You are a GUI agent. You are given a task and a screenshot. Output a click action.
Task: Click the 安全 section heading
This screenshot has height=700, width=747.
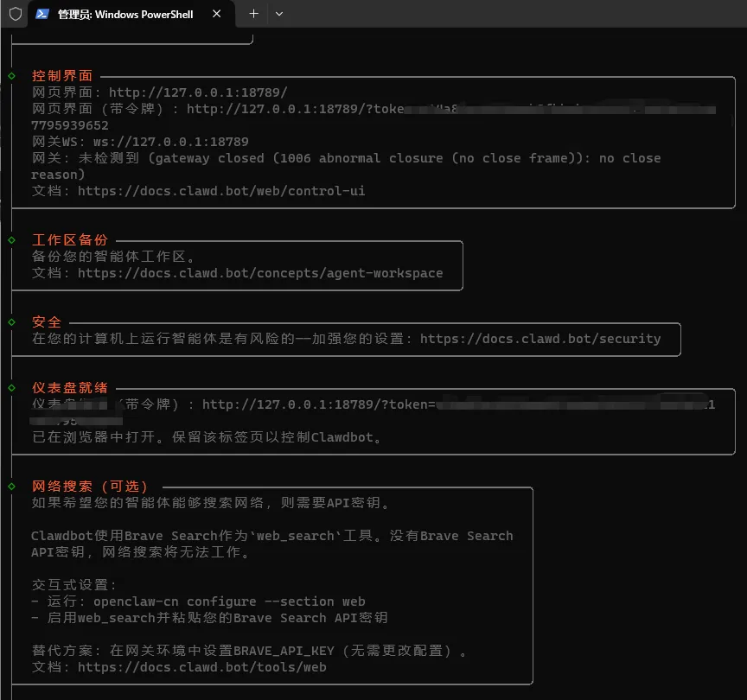47,321
